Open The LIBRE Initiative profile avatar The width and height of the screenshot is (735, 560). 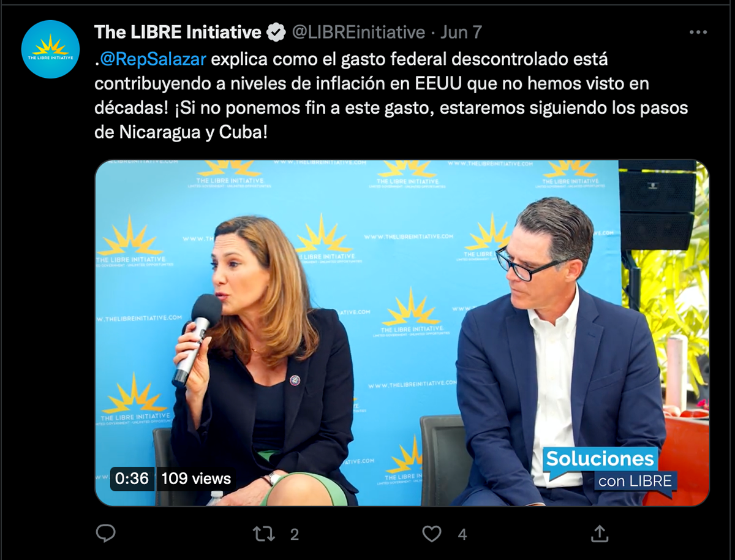coord(50,49)
